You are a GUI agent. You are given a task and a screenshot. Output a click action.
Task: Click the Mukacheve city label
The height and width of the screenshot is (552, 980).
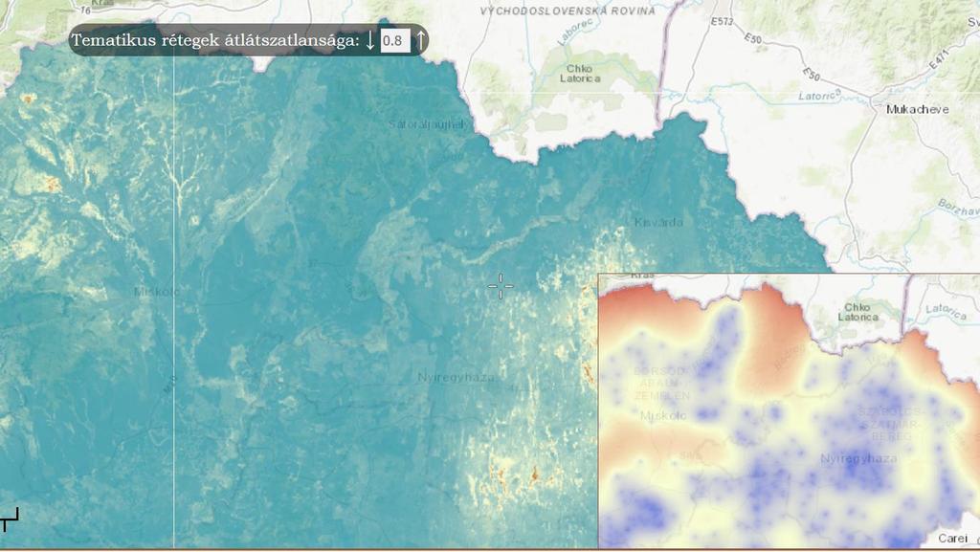pos(917,109)
